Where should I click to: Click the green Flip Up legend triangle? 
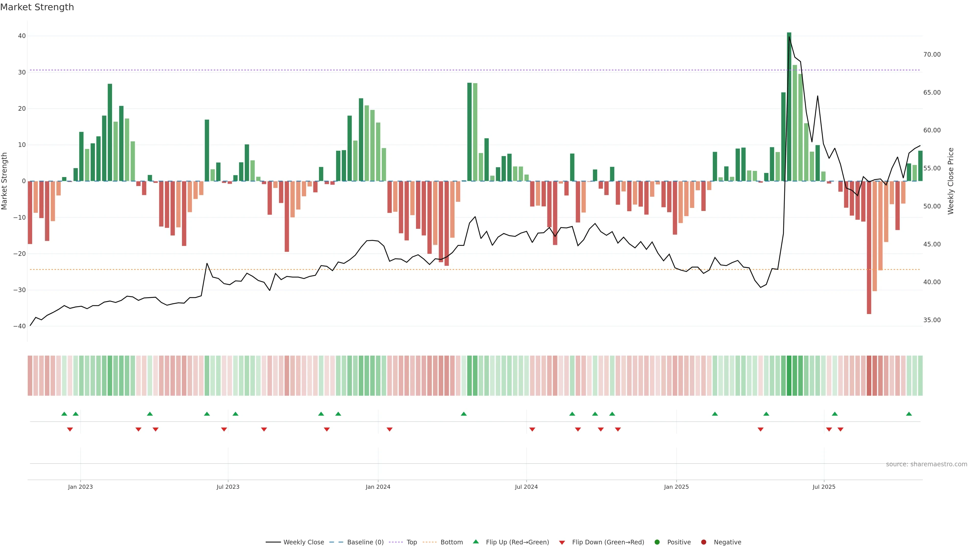(x=475, y=542)
